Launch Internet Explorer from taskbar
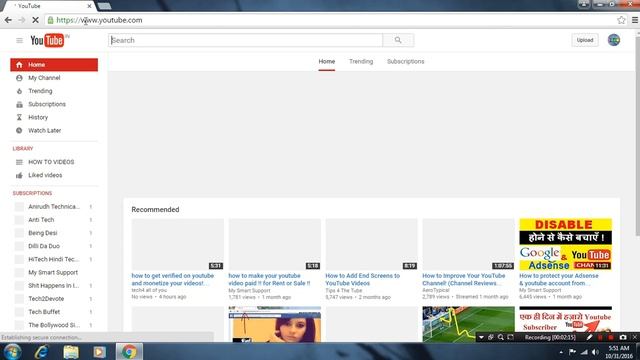This screenshot has height=360, width=640. click(41, 352)
